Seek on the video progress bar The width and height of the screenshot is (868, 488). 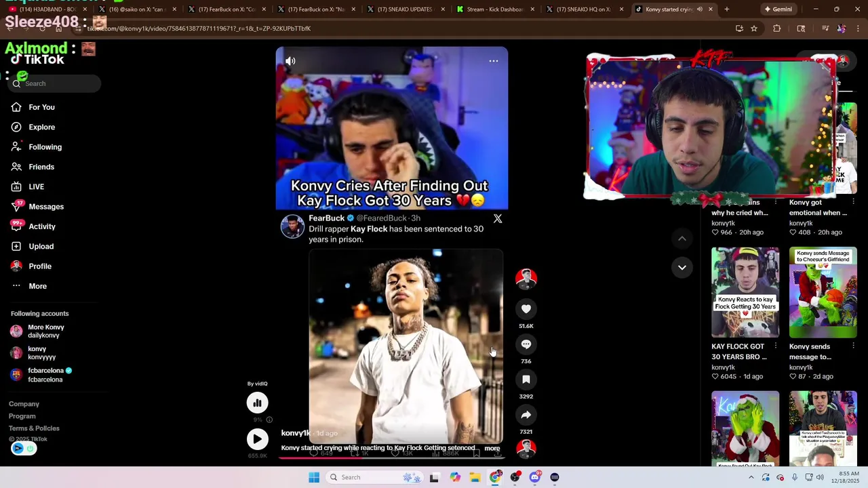pos(391,457)
